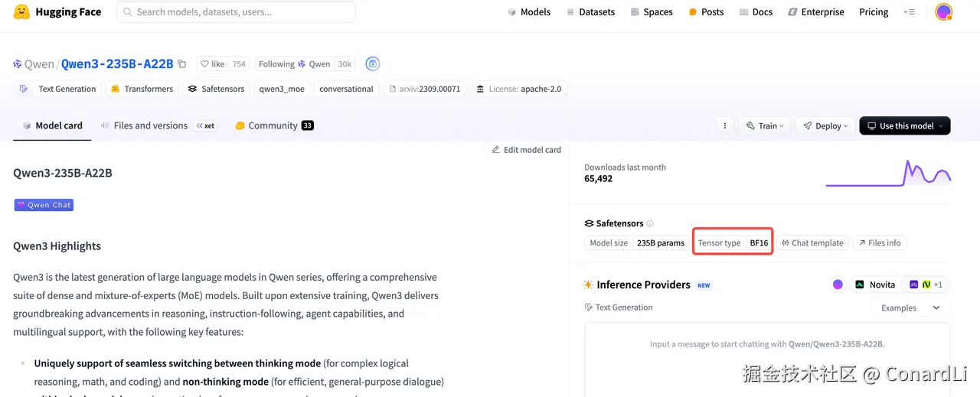Focus the search models input field
980x397 pixels.
(236, 12)
